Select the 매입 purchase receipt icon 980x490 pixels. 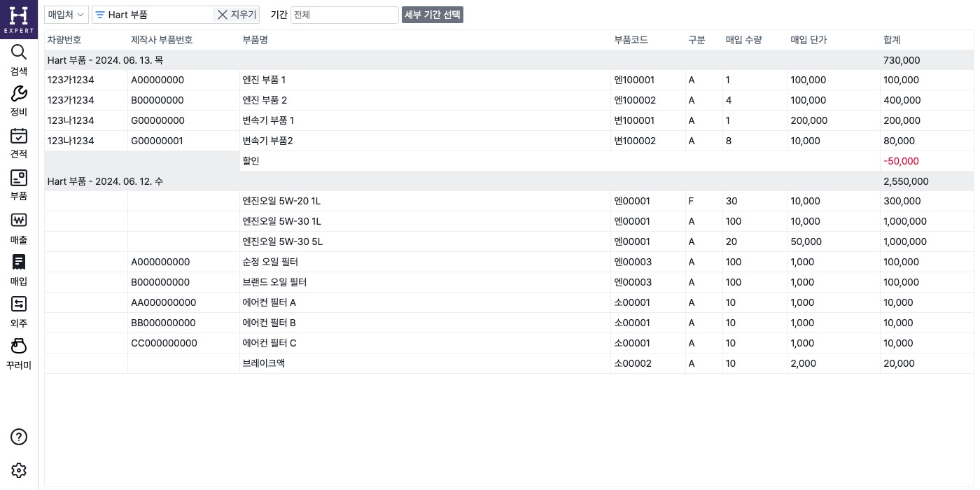pyautogui.click(x=19, y=262)
